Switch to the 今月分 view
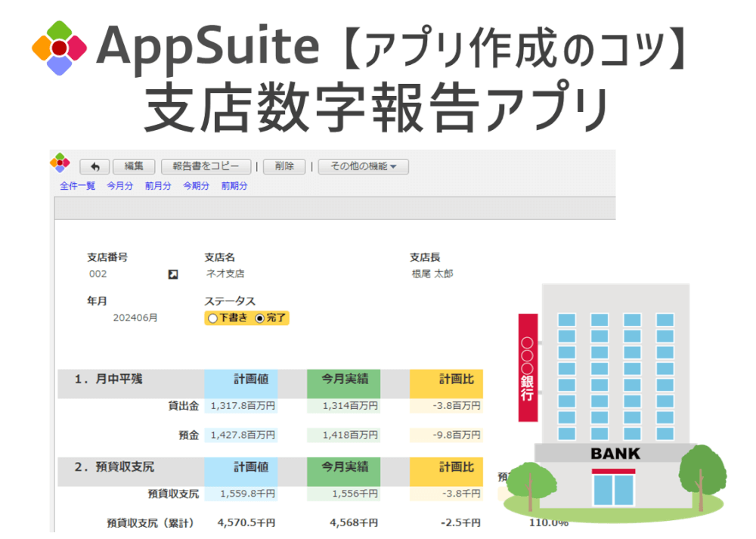 (119, 185)
